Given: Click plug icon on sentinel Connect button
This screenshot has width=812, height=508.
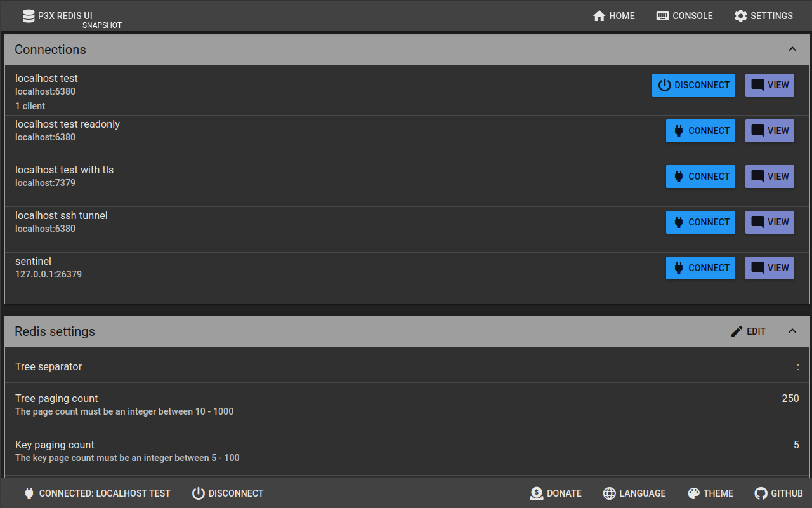Looking at the screenshot, I should pyautogui.click(x=678, y=268).
